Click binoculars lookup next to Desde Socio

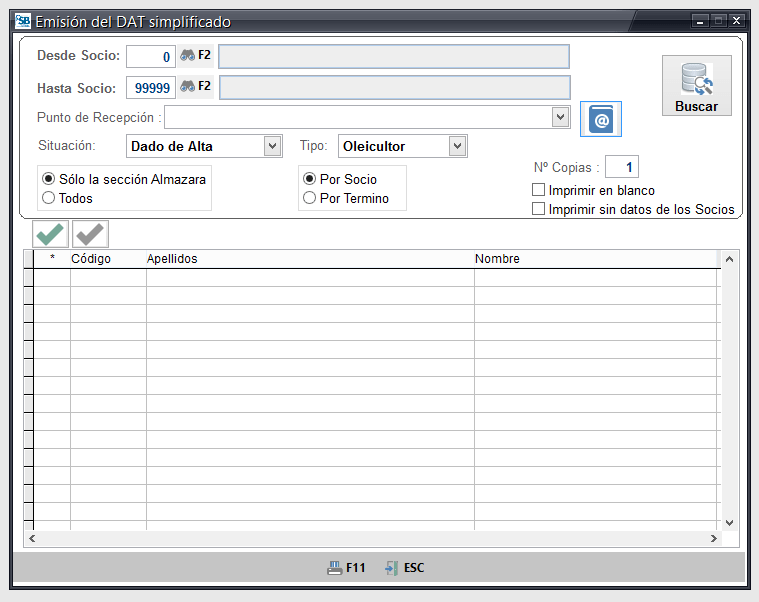click(187, 56)
